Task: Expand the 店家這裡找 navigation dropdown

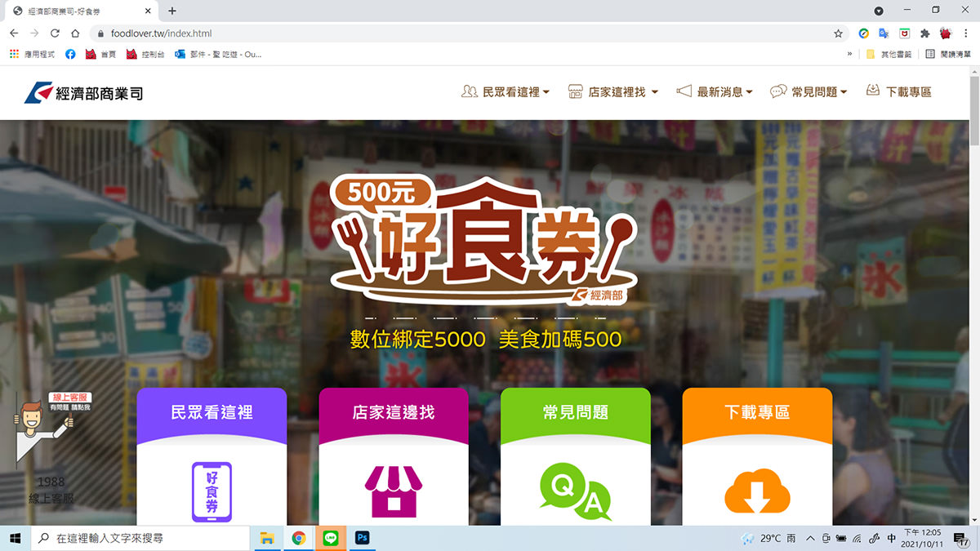Action: point(613,92)
